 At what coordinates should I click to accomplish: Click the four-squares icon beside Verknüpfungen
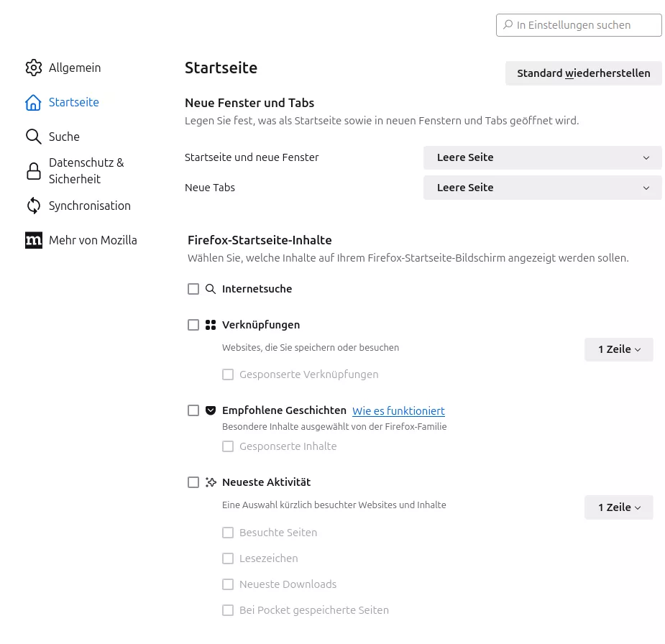[211, 325]
